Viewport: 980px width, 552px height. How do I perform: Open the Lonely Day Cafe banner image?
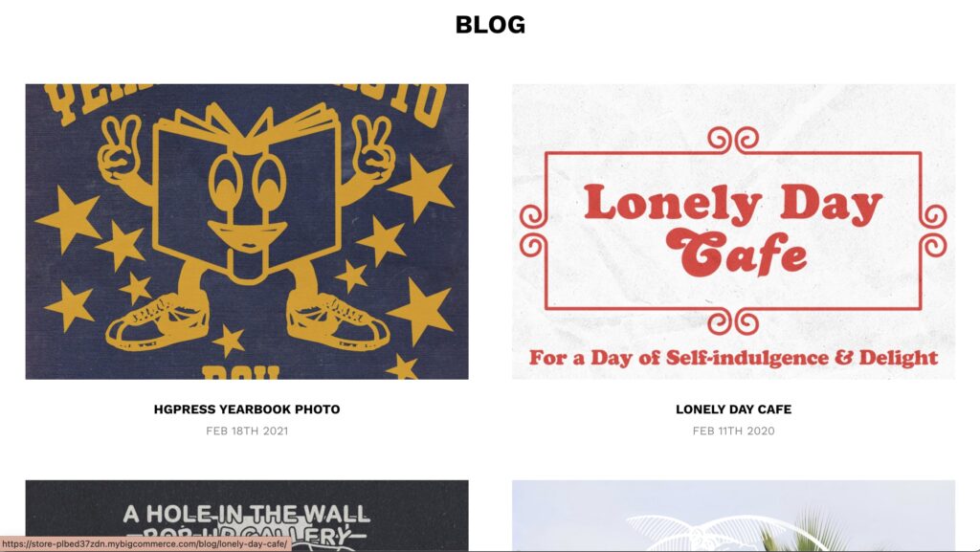click(733, 232)
